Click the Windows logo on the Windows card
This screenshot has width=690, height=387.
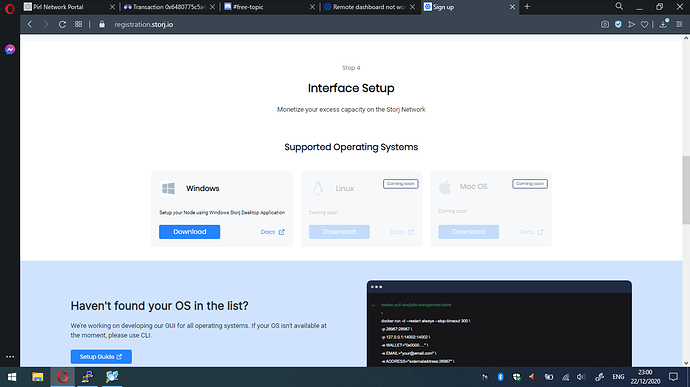pos(168,188)
